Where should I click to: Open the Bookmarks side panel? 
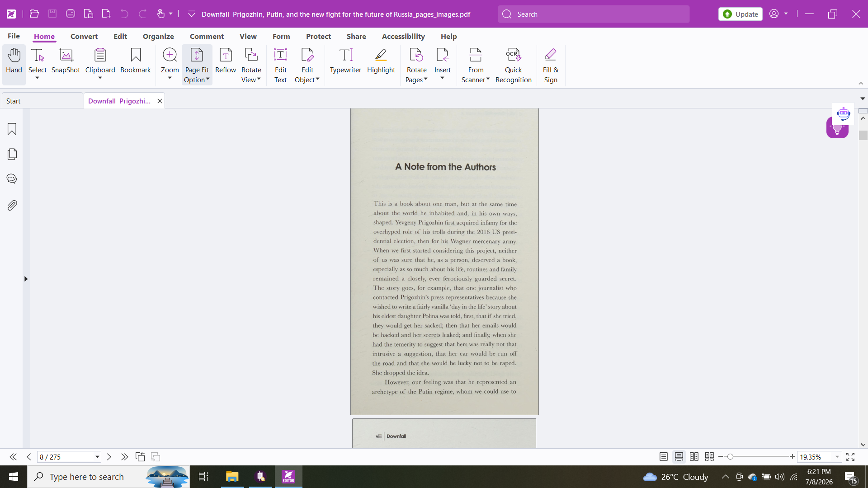pyautogui.click(x=12, y=129)
